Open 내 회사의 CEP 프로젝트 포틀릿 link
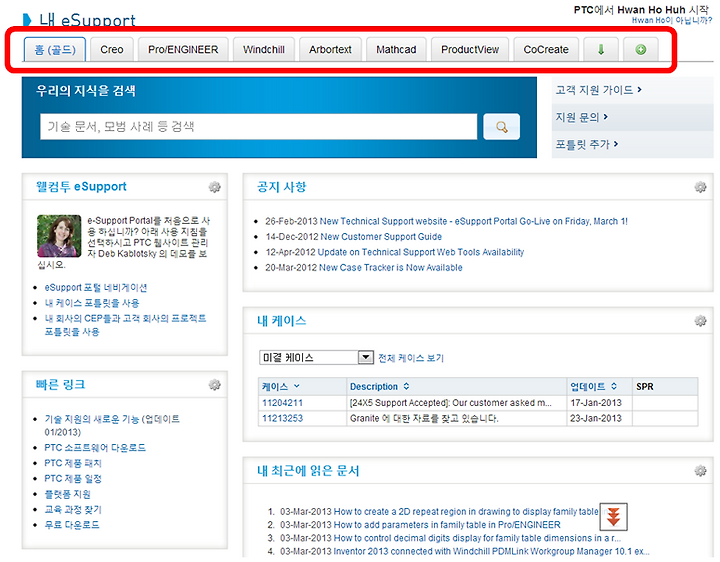 [x=125, y=325]
